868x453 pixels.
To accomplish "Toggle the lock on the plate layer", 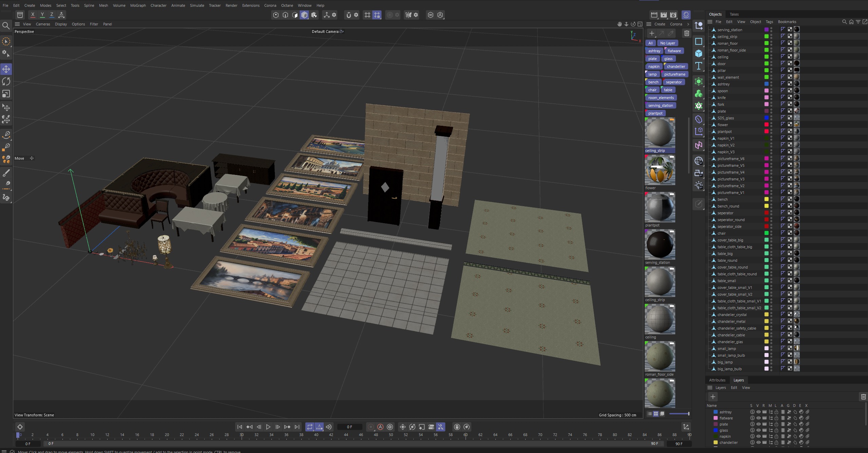I will pos(776,424).
